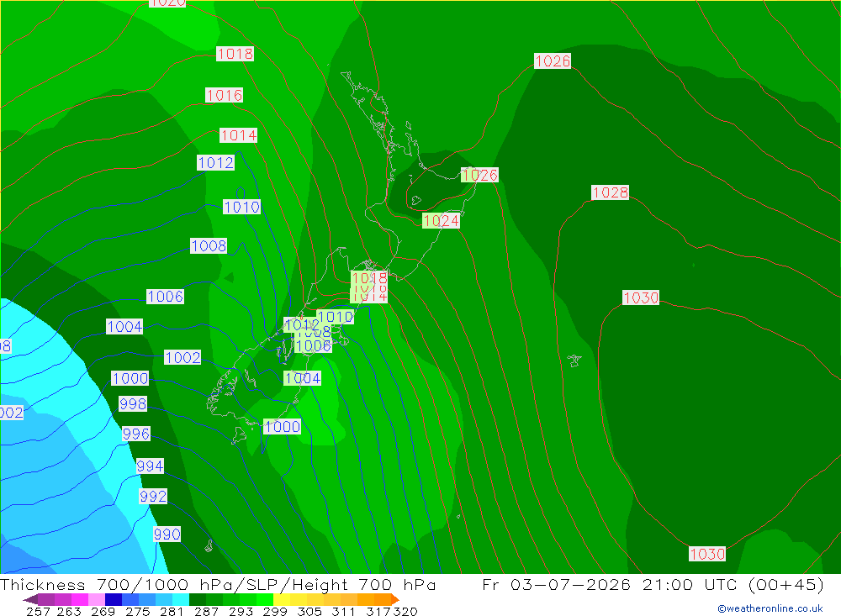Click the 1030 label near bottom edge
This screenshot has width=841, height=616.
click(707, 554)
